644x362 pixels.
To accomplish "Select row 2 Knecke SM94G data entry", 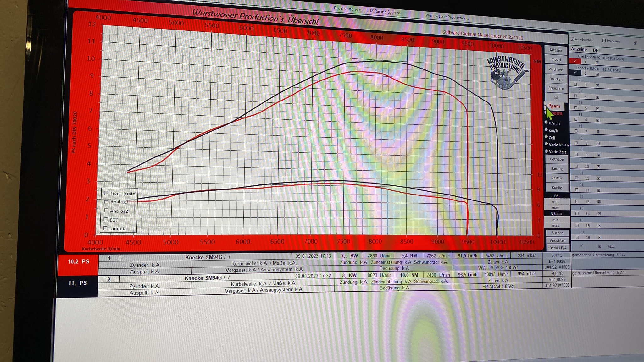I will coord(206,278).
